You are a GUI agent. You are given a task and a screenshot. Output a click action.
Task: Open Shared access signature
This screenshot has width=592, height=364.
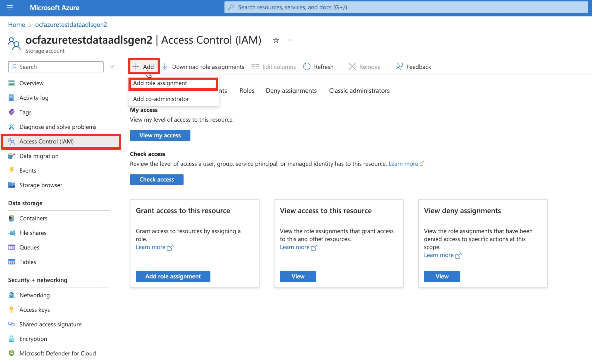click(50, 324)
